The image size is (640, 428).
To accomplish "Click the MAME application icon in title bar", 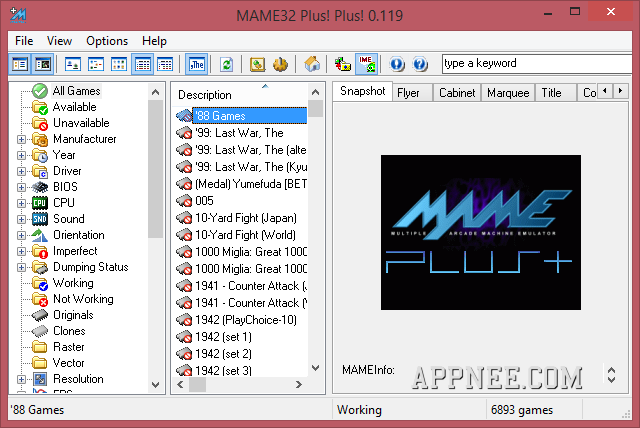I will click(18, 15).
